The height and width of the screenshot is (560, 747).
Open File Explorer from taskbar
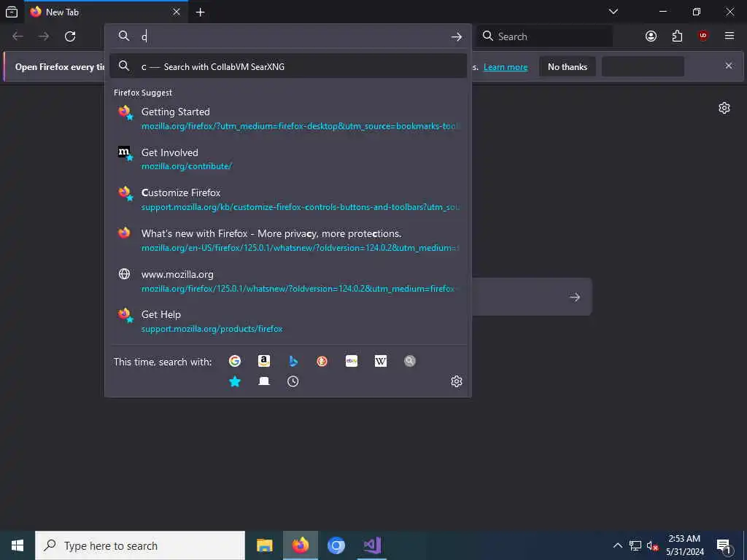point(264,545)
